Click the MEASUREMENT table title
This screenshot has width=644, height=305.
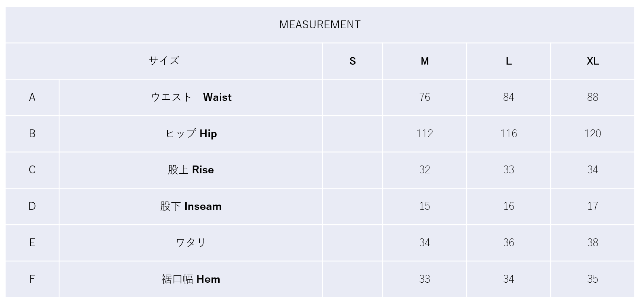(x=320, y=25)
